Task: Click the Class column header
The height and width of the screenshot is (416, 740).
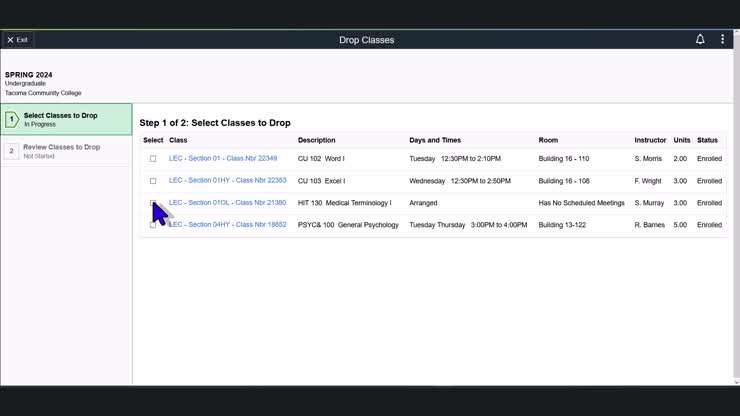Action: coord(178,140)
